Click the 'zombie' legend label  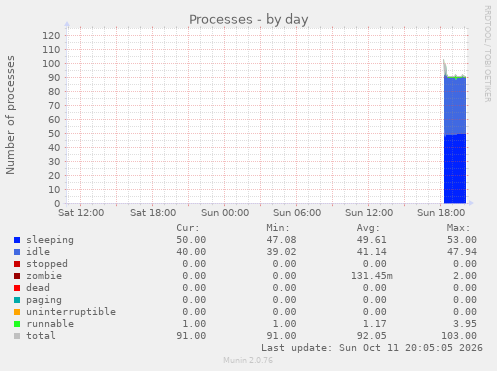tap(44, 276)
